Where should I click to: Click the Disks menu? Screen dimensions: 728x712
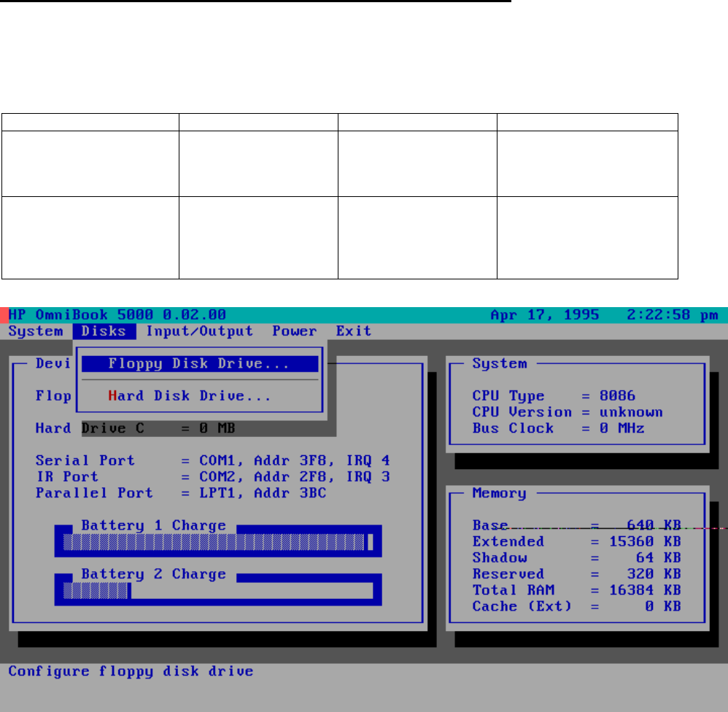pyautogui.click(x=104, y=331)
